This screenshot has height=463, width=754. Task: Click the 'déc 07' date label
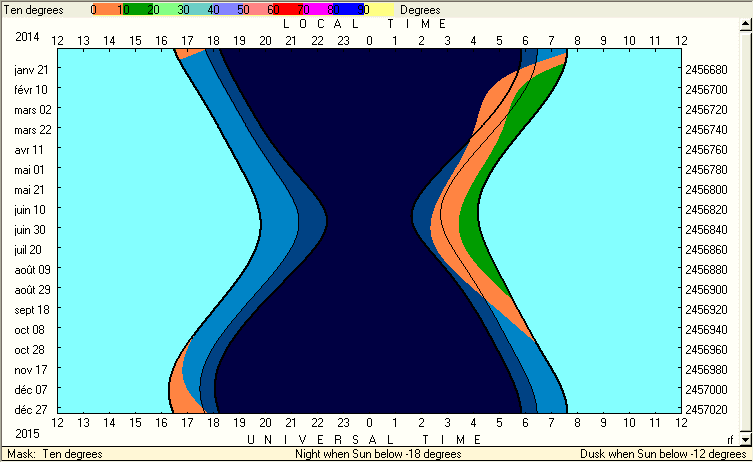click(x=31, y=390)
